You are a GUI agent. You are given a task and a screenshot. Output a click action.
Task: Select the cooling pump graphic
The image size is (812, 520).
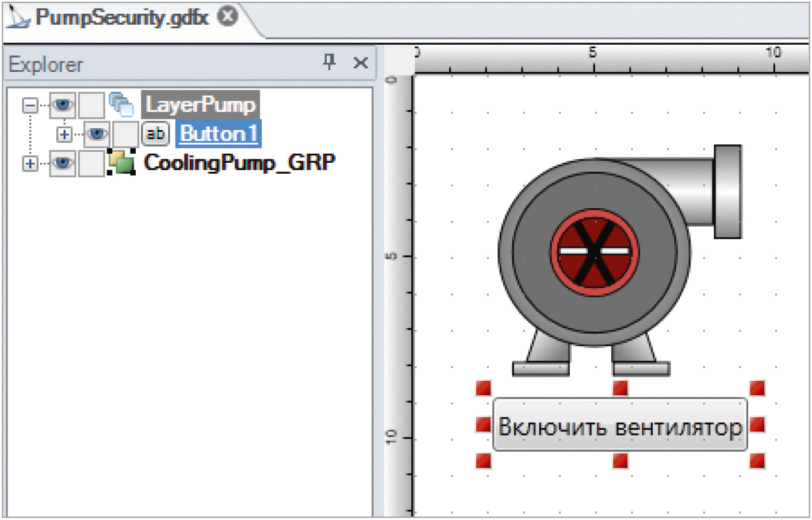(x=620, y=261)
